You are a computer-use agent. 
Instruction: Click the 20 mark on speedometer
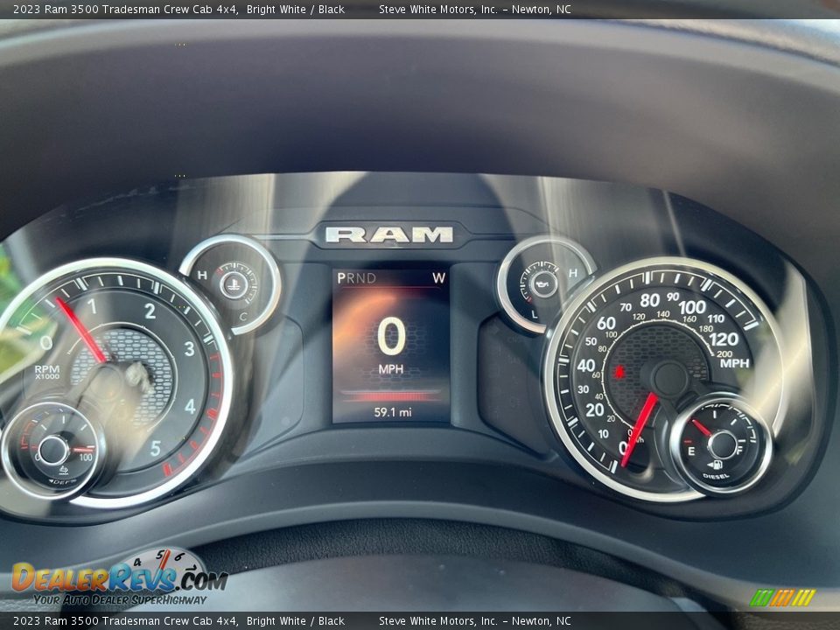(x=595, y=409)
